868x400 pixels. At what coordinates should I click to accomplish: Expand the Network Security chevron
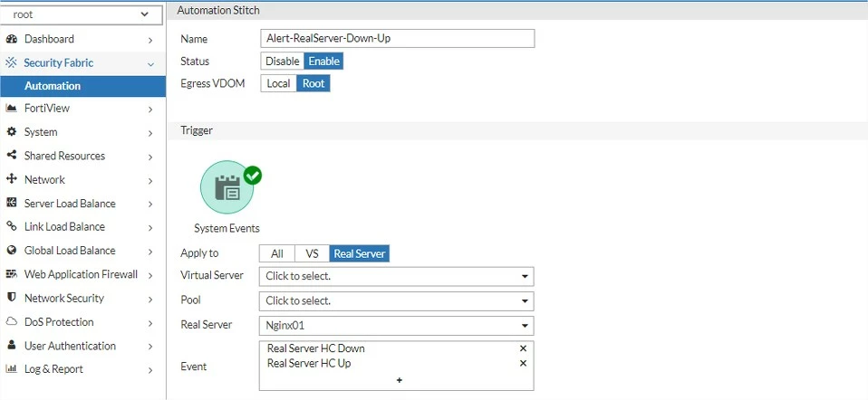(150, 300)
